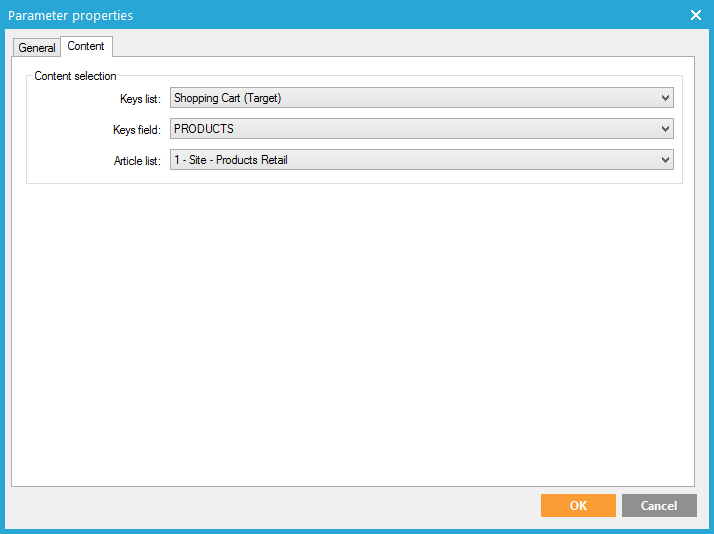Click the Content selection group heading
This screenshot has width=714, height=534.
click(x=75, y=76)
